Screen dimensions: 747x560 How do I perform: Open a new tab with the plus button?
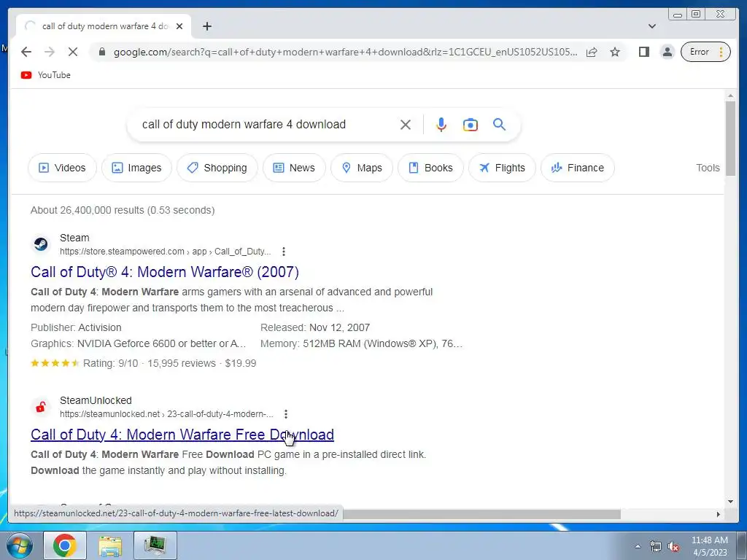pos(206,26)
